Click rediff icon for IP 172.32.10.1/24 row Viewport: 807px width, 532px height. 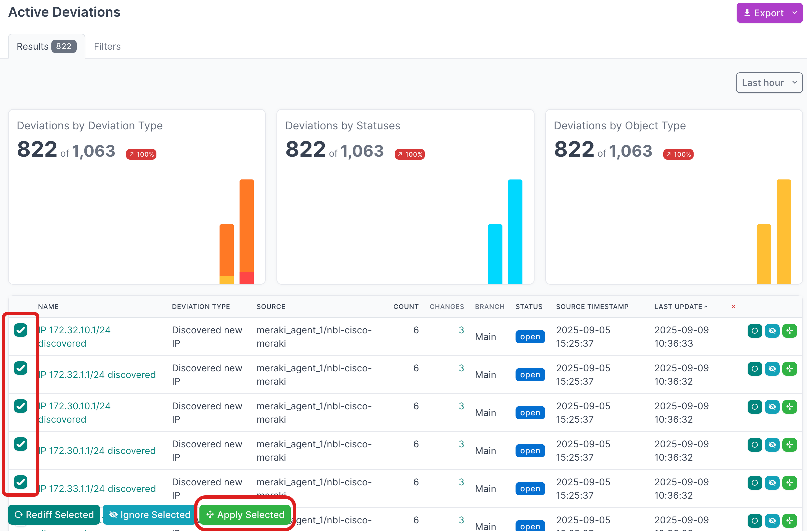pyautogui.click(x=754, y=330)
